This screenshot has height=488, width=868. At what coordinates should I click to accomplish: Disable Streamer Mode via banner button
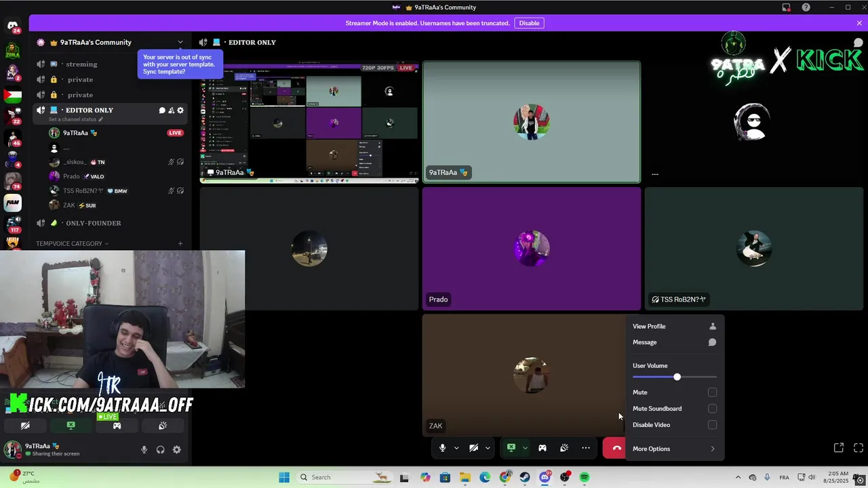529,23
